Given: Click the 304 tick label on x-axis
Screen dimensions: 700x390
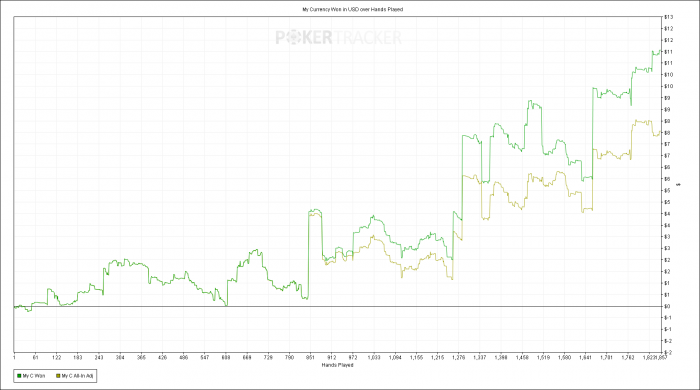Looking at the screenshot, I should [x=120, y=357].
